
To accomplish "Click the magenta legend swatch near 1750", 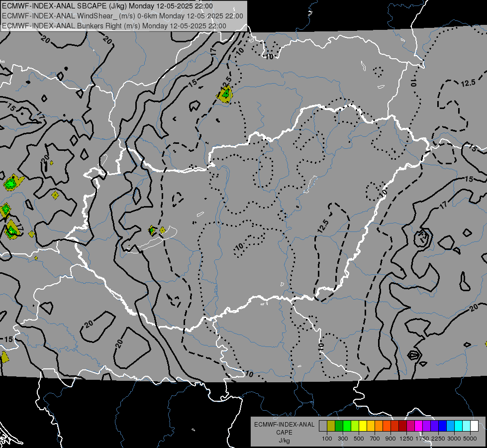I will point(419,426).
